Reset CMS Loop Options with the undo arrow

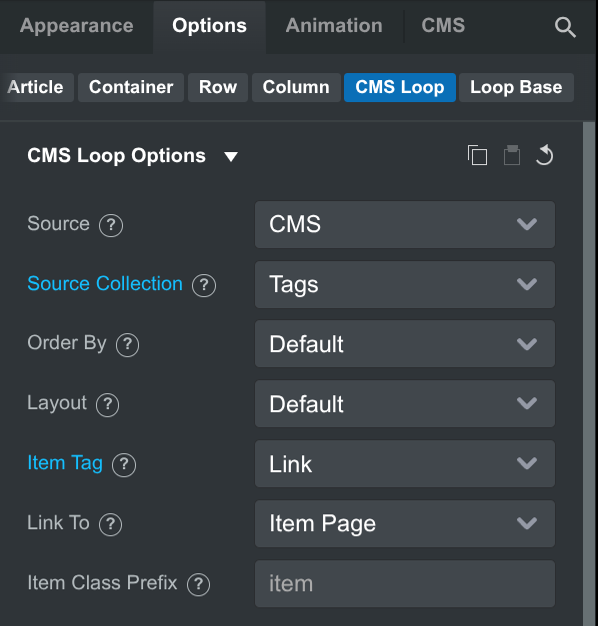click(545, 155)
